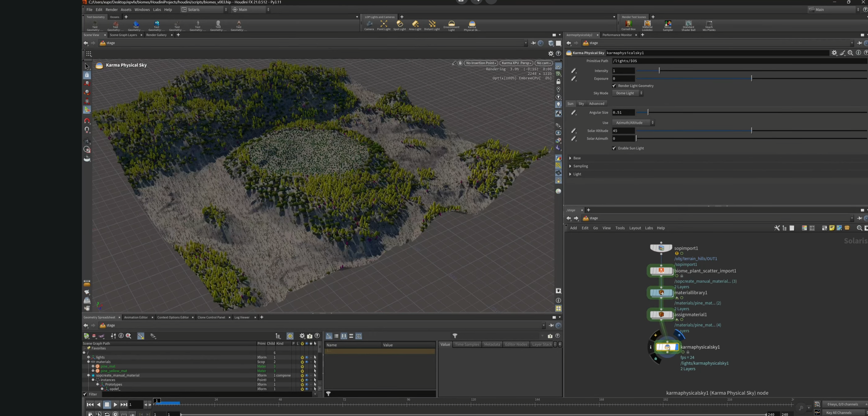The image size is (868, 416).
Task: Click the Intensity value input field
Action: coord(623,71)
